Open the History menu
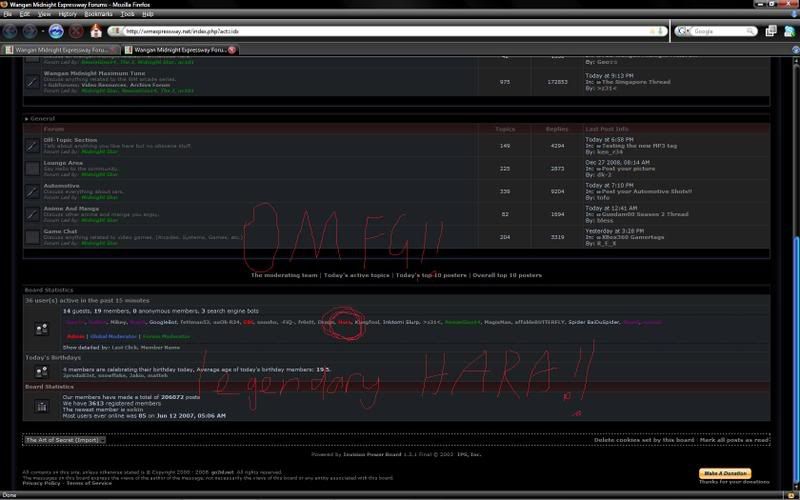This screenshot has height=500, width=800. [x=67, y=14]
